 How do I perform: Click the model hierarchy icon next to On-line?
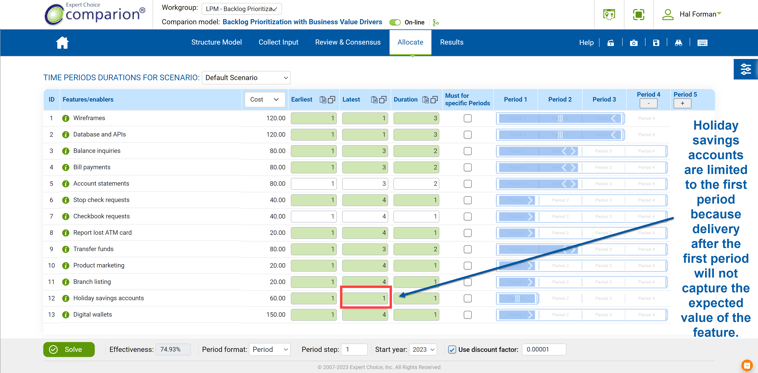[436, 22]
